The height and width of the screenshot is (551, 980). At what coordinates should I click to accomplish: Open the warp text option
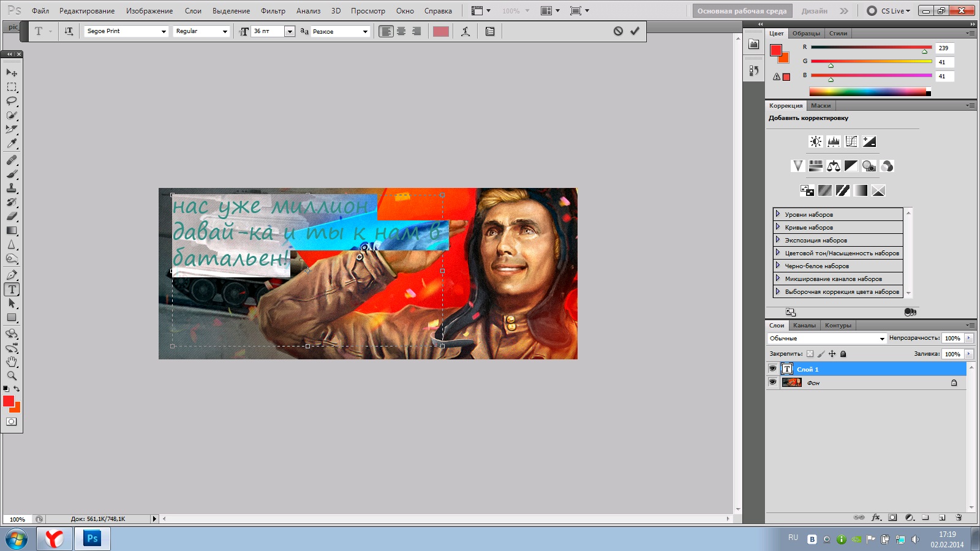(466, 31)
